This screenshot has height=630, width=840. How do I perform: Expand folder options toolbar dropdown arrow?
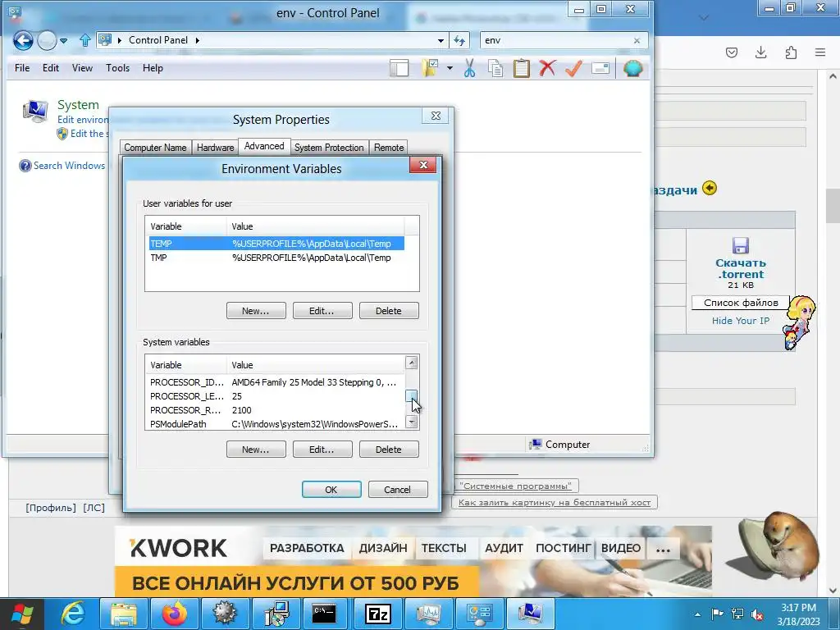(450, 68)
